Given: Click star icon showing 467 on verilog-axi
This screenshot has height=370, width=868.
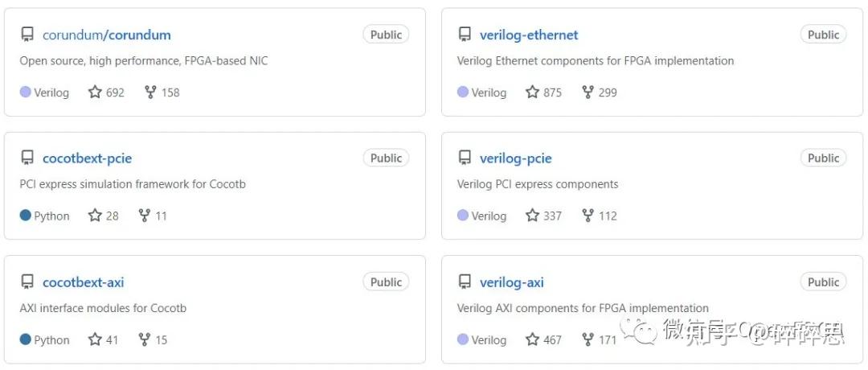Looking at the screenshot, I should [x=532, y=339].
